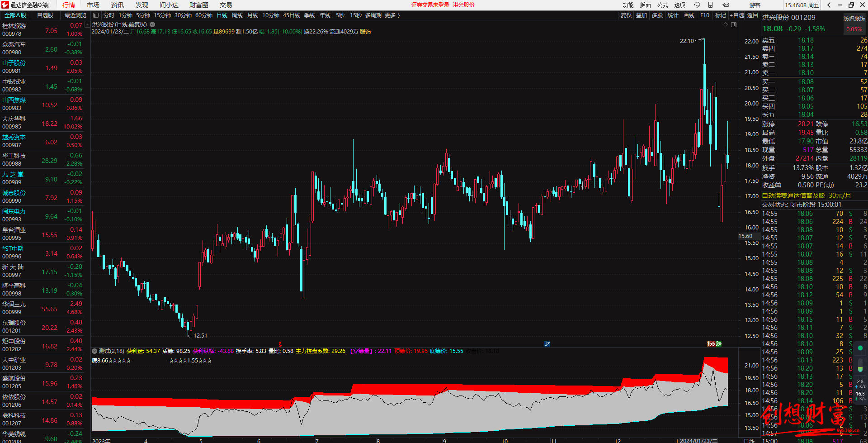Viewport: 868px width, 443px height.
Task: Expand chart title 洪兴股份 dropdown arrow
Action: point(152,24)
